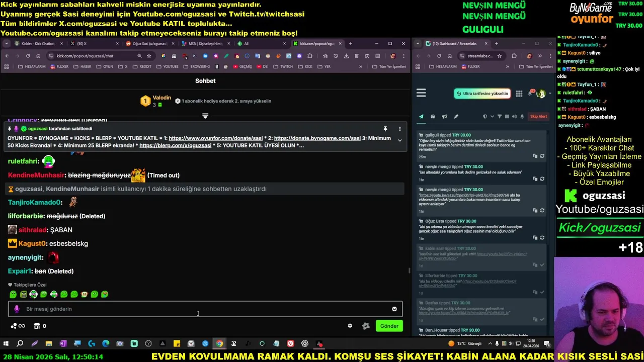Open the oyunfor.com/donate/sasi link
The height and width of the screenshot is (362, 644).
click(x=216, y=138)
